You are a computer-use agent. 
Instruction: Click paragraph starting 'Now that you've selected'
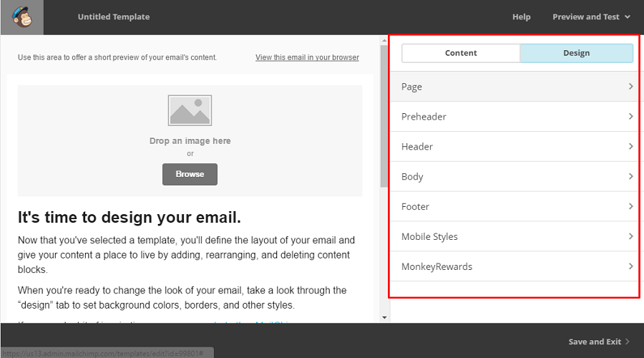pos(186,255)
